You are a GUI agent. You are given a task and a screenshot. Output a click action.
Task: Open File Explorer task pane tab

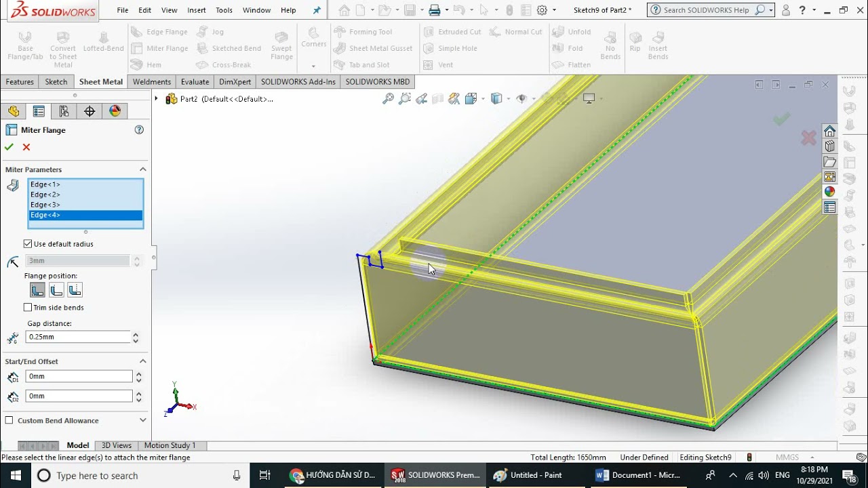pyautogui.click(x=829, y=162)
